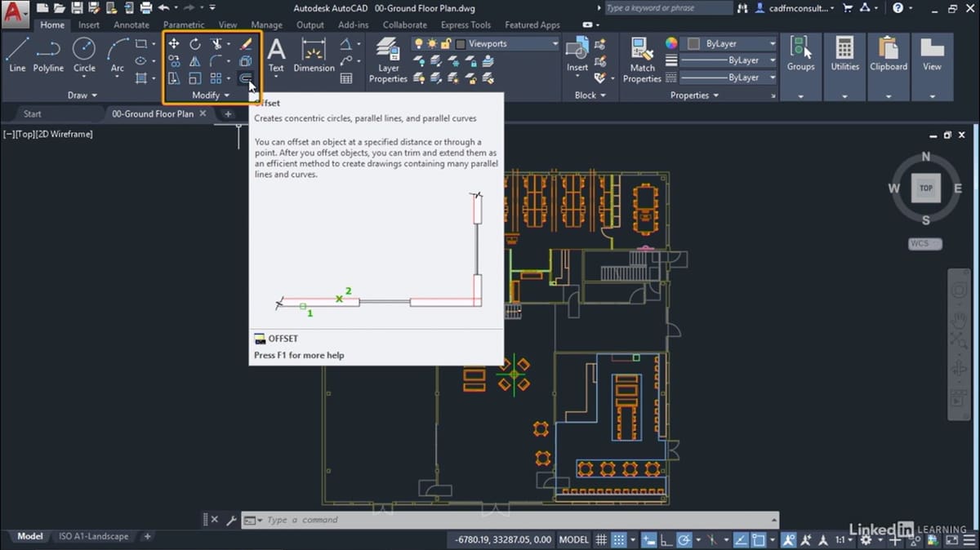980x550 pixels.
Task: Activate the Mirror tool
Action: tap(195, 61)
